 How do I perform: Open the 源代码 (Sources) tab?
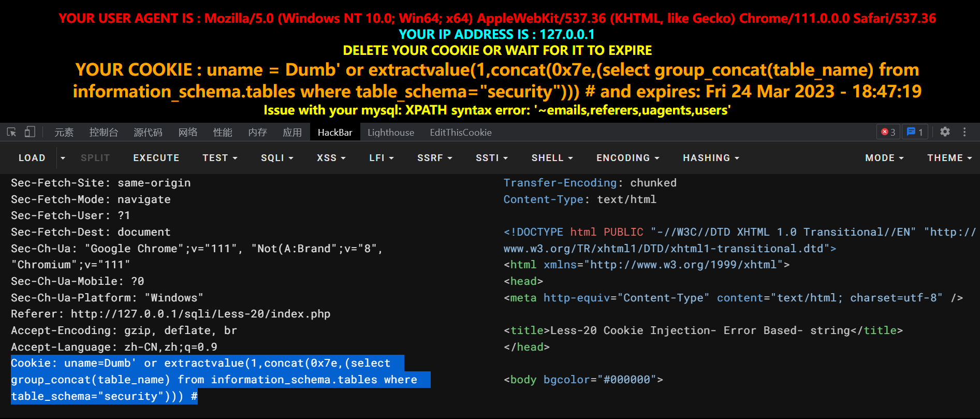(148, 133)
